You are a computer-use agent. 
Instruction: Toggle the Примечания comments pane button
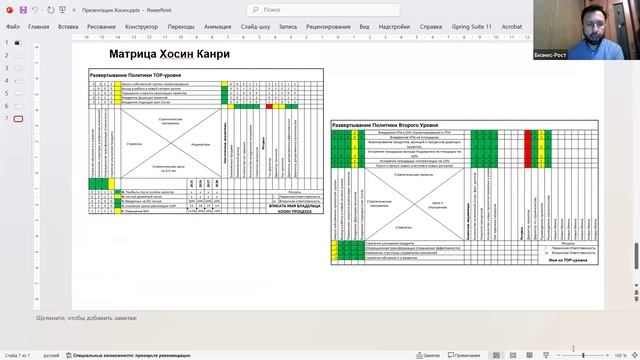464,356
